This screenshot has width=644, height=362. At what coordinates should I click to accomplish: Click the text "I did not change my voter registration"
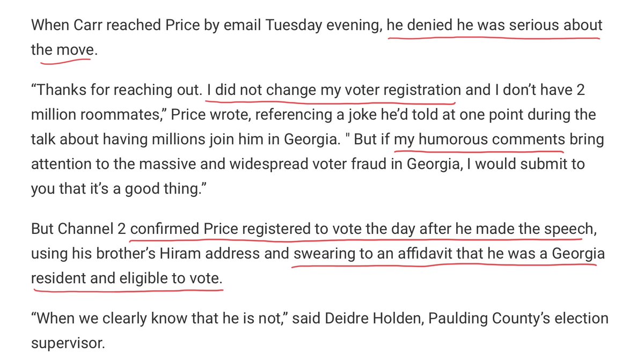click(334, 90)
